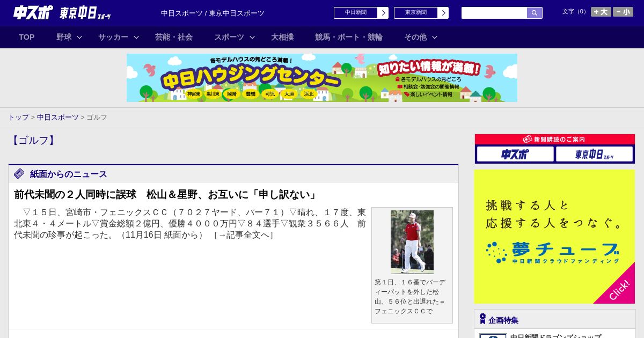
Task: Expand the chevron beside スポーツ
Action: (x=252, y=37)
